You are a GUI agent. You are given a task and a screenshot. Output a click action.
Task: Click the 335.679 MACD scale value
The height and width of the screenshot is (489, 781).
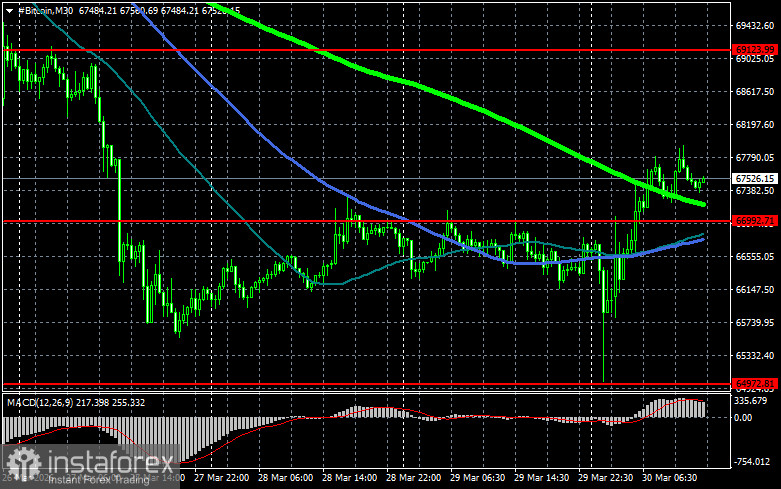751,401
